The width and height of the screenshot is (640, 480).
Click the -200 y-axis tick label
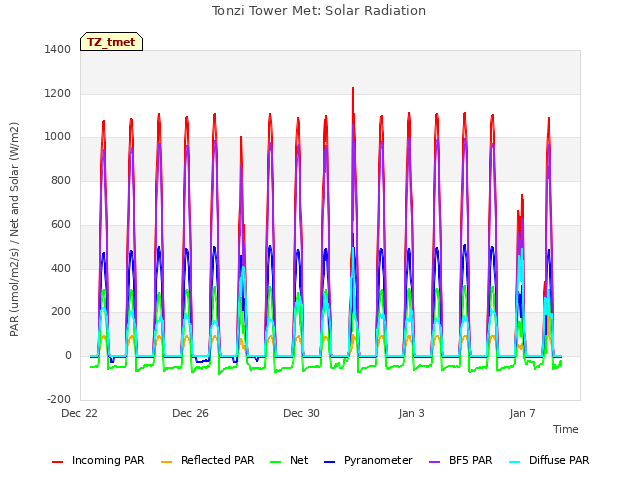point(59,399)
